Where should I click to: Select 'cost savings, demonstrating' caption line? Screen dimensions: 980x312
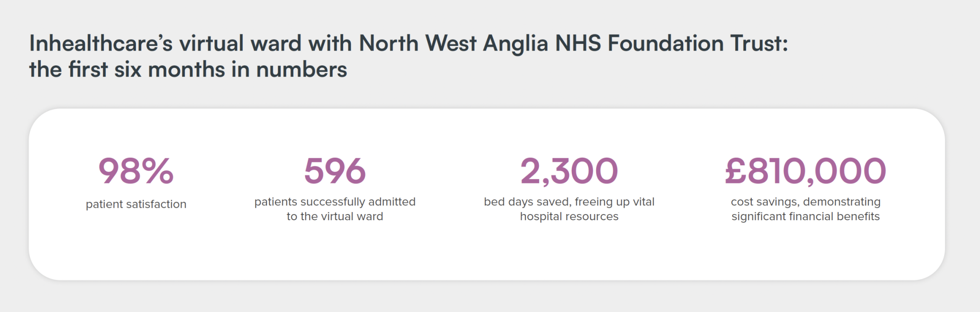pyautogui.click(x=805, y=202)
